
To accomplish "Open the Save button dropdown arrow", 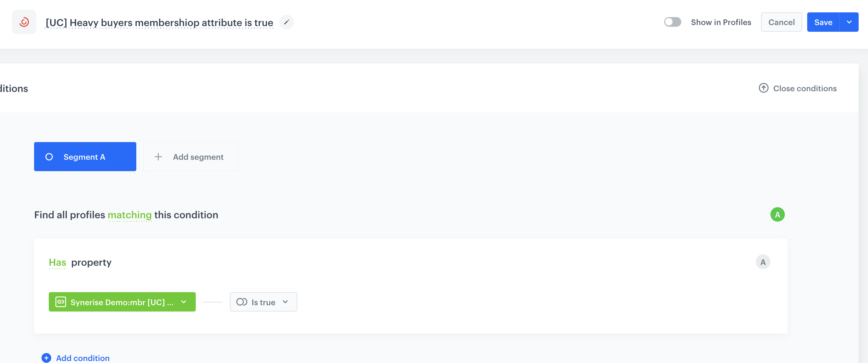I will [849, 22].
